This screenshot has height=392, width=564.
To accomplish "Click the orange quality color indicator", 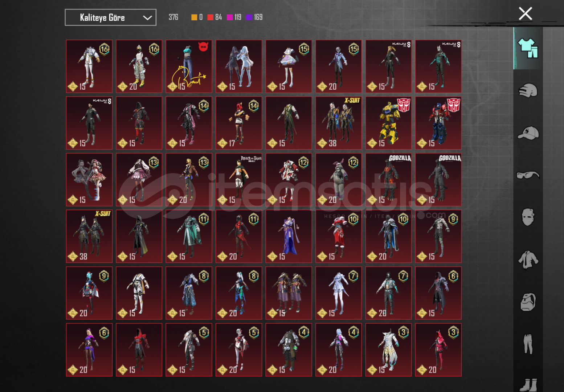I will coord(194,17).
